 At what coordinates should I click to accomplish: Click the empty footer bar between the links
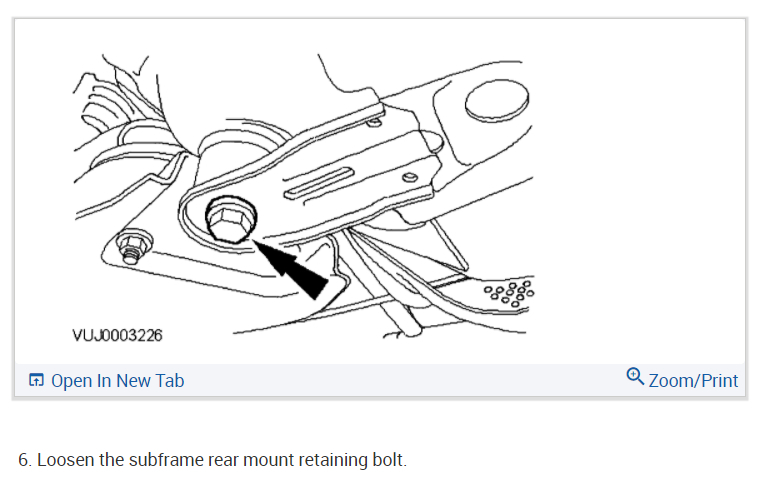404,381
